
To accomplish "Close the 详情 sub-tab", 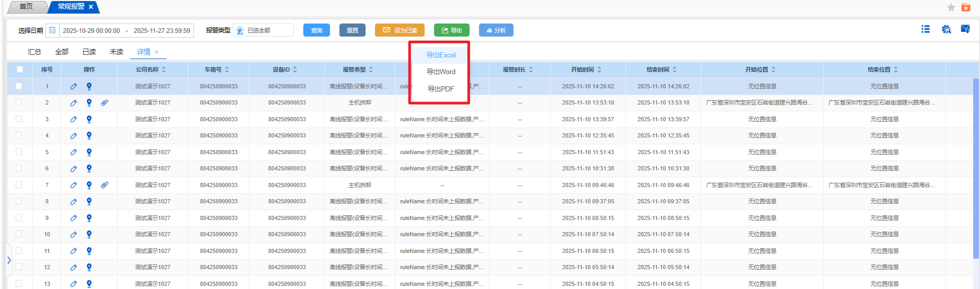I will click(156, 52).
